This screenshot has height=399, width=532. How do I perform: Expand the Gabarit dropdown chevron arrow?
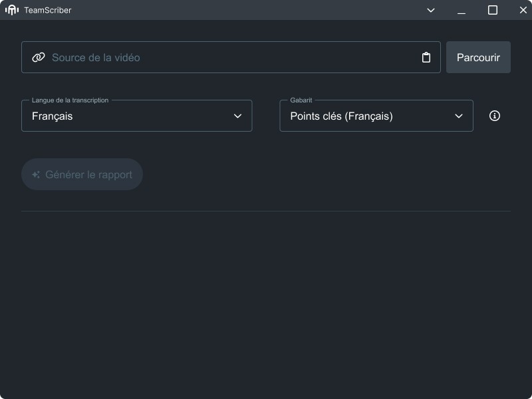pyautogui.click(x=459, y=116)
